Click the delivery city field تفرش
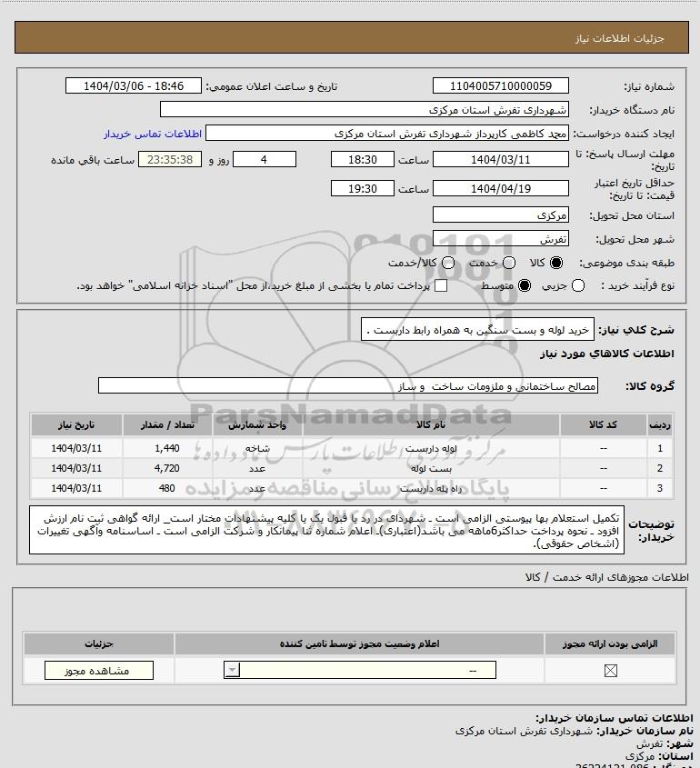Screen dimensions: 700x768 (x=501, y=239)
